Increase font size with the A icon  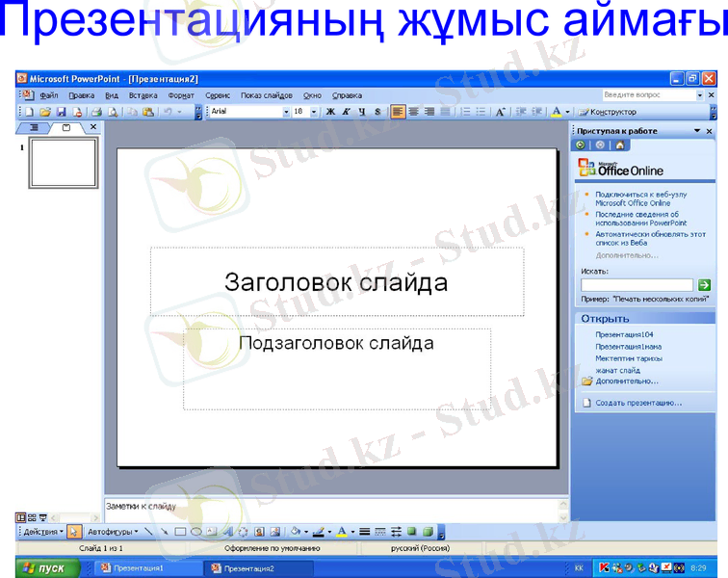[x=501, y=112]
